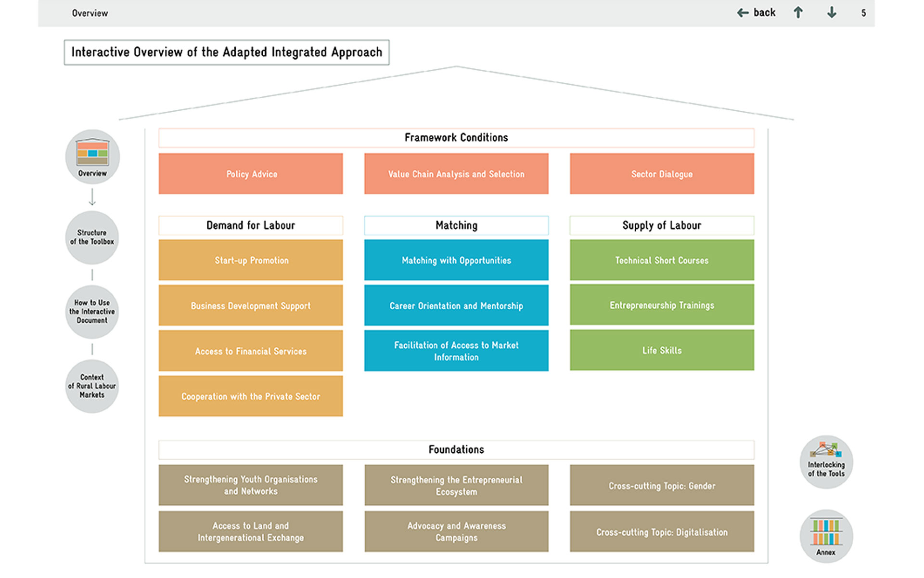Image resolution: width=924 pixels, height=578 pixels.
Task: Open Advocacy and Awareness Campaigns
Action: [x=456, y=531]
